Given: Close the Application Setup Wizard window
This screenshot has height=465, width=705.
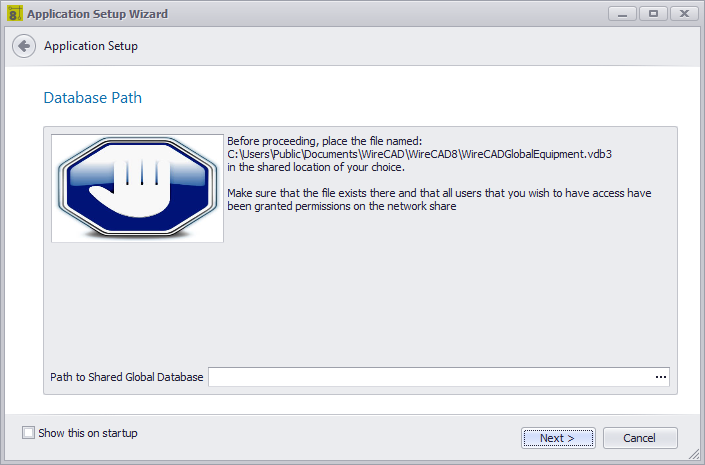Looking at the screenshot, I should click(684, 14).
